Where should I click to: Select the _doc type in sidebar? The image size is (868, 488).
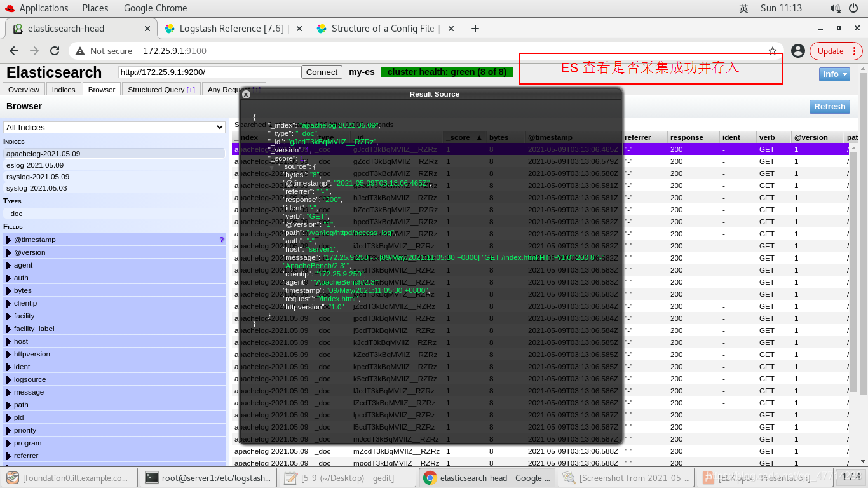114,213
